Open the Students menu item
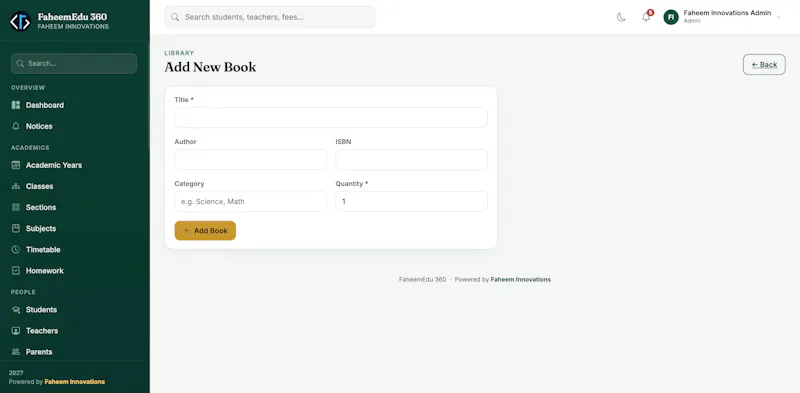800x393 pixels. click(73, 310)
